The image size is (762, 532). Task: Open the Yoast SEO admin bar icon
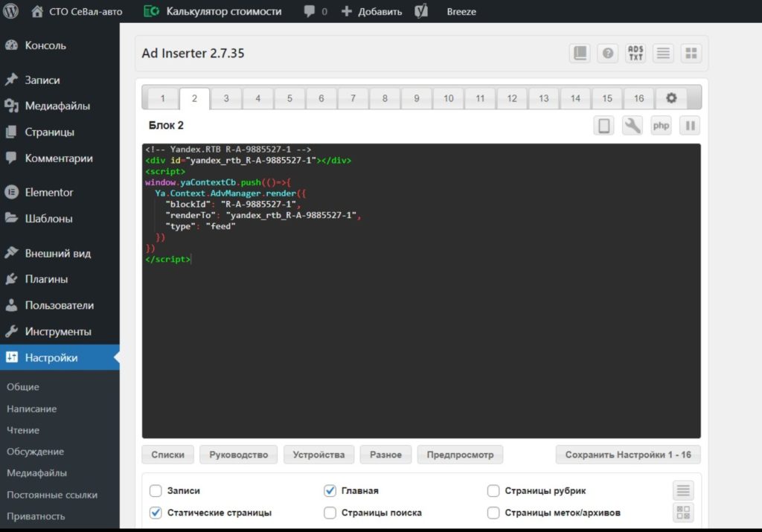coord(421,11)
